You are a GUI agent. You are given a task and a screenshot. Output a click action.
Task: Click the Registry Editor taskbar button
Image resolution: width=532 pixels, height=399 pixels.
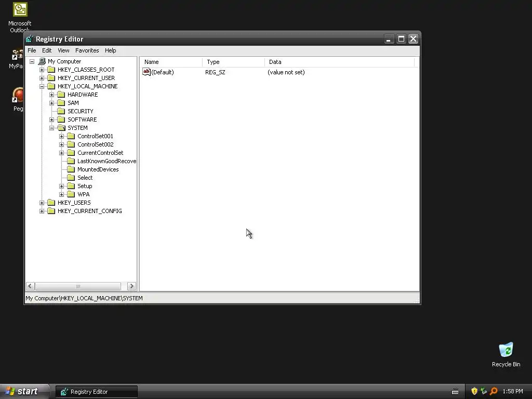click(x=96, y=392)
